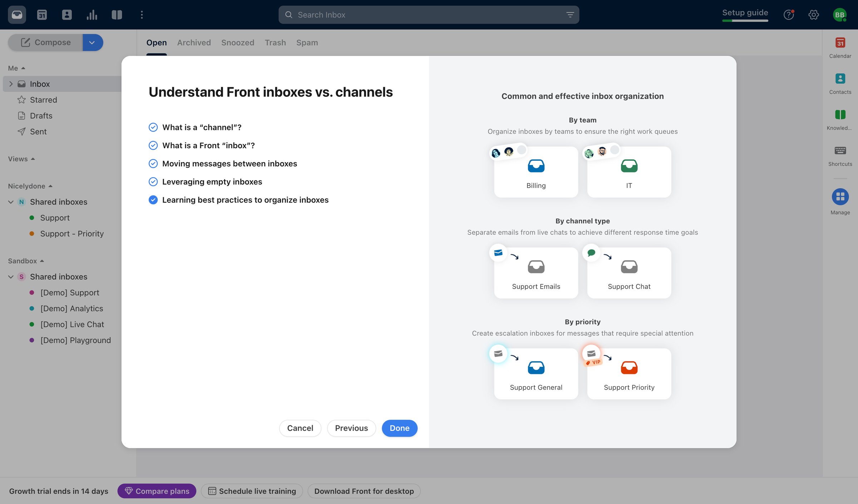858x504 pixels.
Task: Open the Knowledge base book icon in top bar
Action: pos(117,15)
